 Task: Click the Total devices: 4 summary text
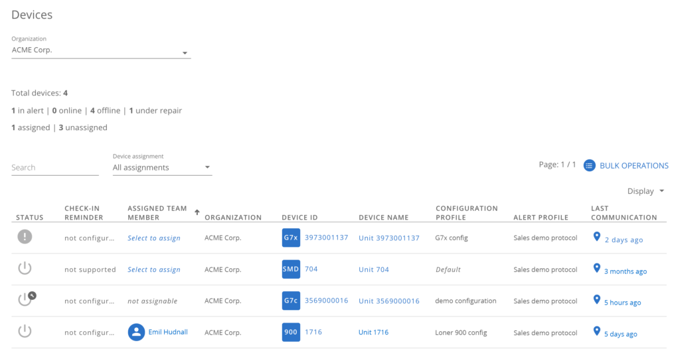click(x=39, y=93)
